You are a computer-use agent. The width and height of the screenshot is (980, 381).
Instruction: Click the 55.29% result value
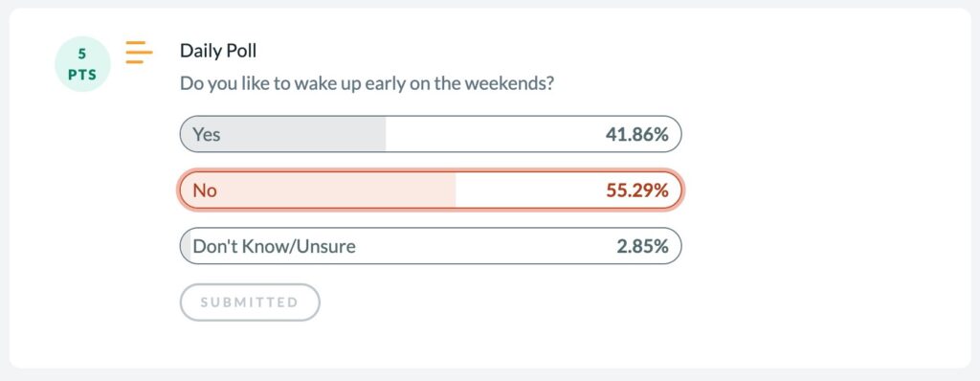click(x=636, y=190)
